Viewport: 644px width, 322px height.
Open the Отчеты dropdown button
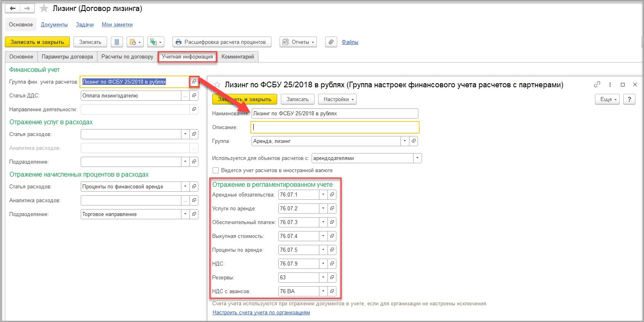tap(298, 42)
